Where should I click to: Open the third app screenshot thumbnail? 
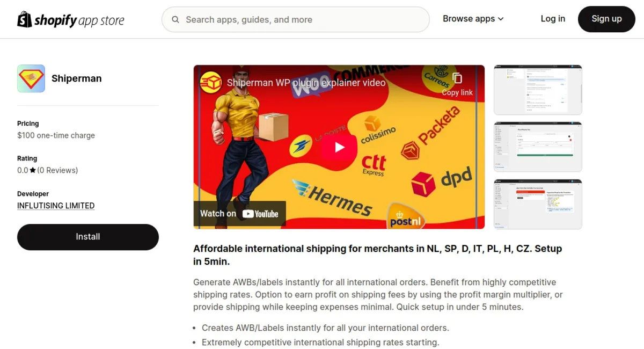point(538,204)
